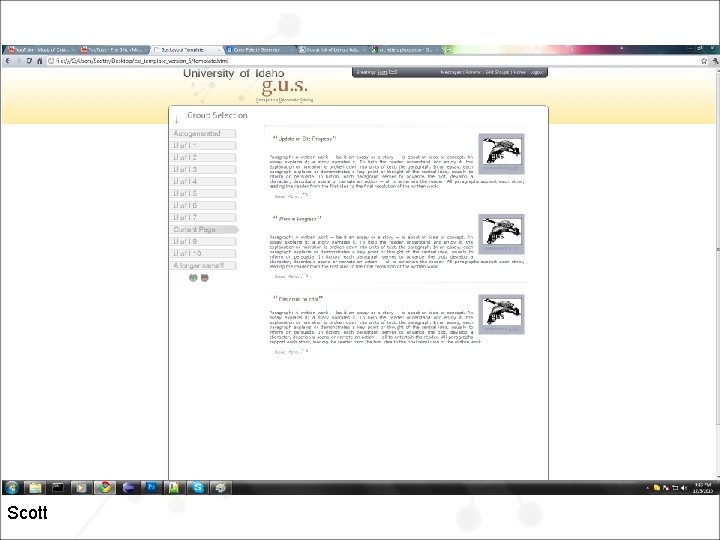
Task: Select the U of I 7 group
Action: coord(203,217)
